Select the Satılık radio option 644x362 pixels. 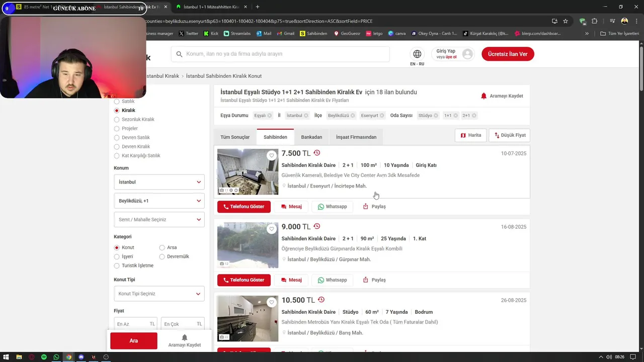(117, 102)
